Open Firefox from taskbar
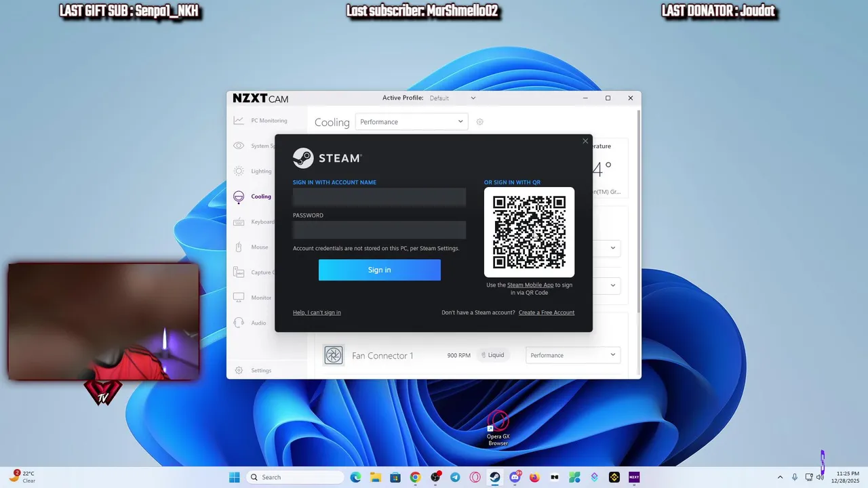 tap(534, 477)
